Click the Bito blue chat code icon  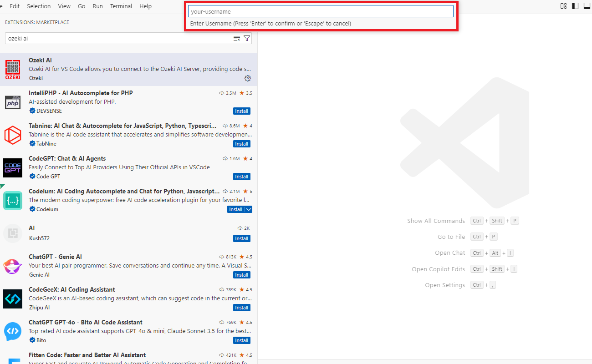pyautogui.click(x=13, y=332)
